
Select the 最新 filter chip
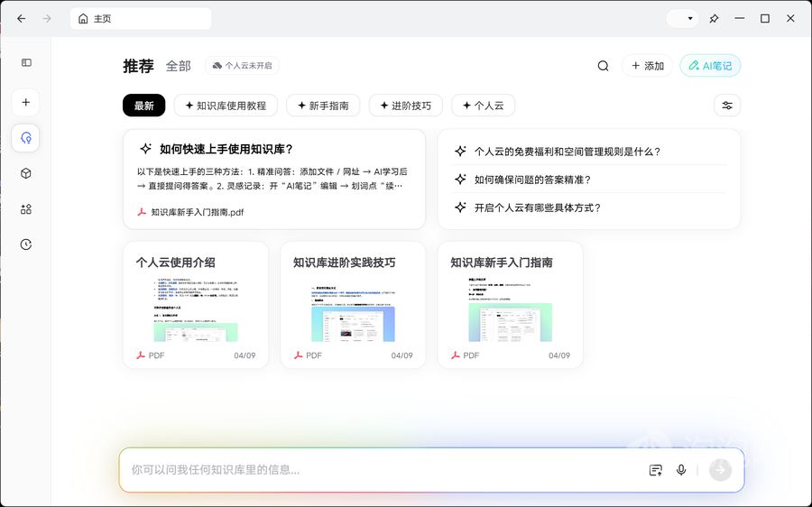point(144,106)
